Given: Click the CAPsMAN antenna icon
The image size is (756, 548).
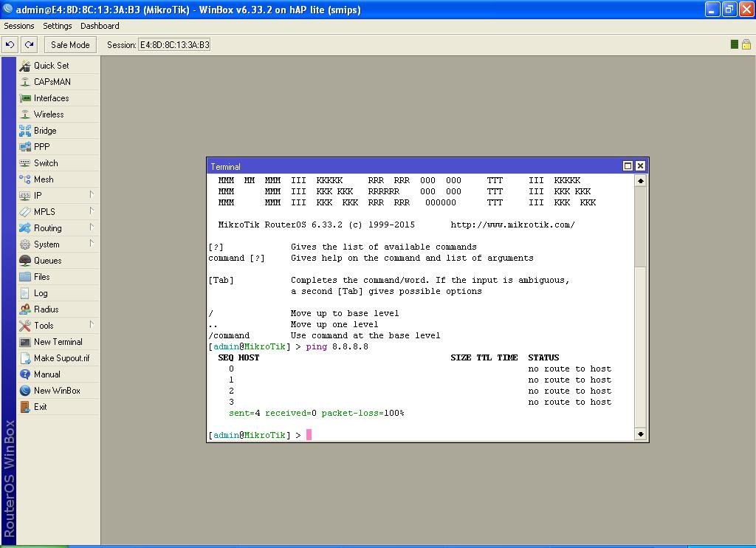Looking at the screenshot, I should click(25, 82).
